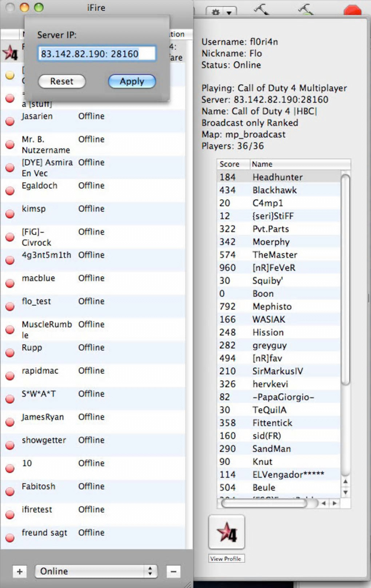
Task: Click the red record icon in toolbar
Action: [x=352, y=10]
